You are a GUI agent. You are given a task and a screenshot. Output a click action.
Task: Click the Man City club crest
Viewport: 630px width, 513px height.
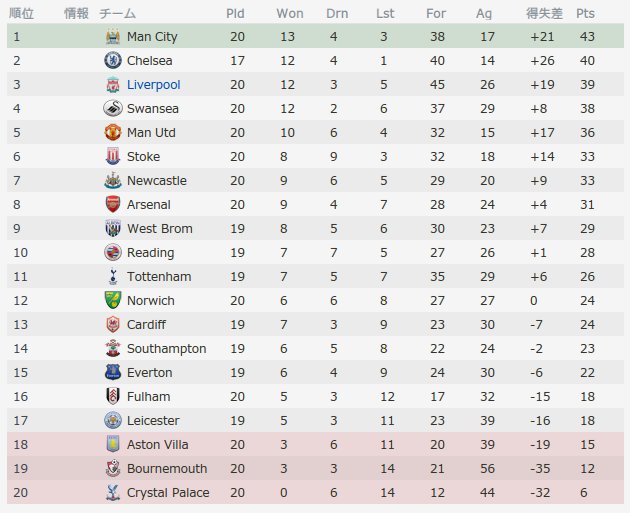click(113, 37)
